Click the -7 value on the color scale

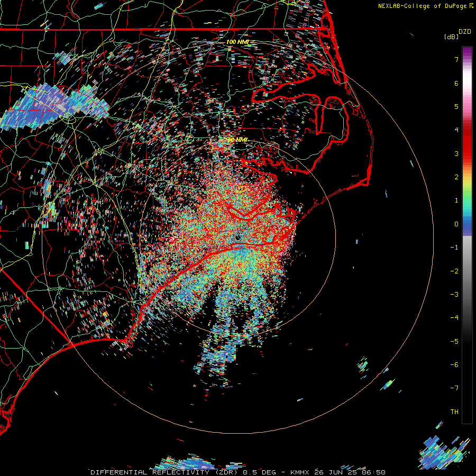(454, 388)
